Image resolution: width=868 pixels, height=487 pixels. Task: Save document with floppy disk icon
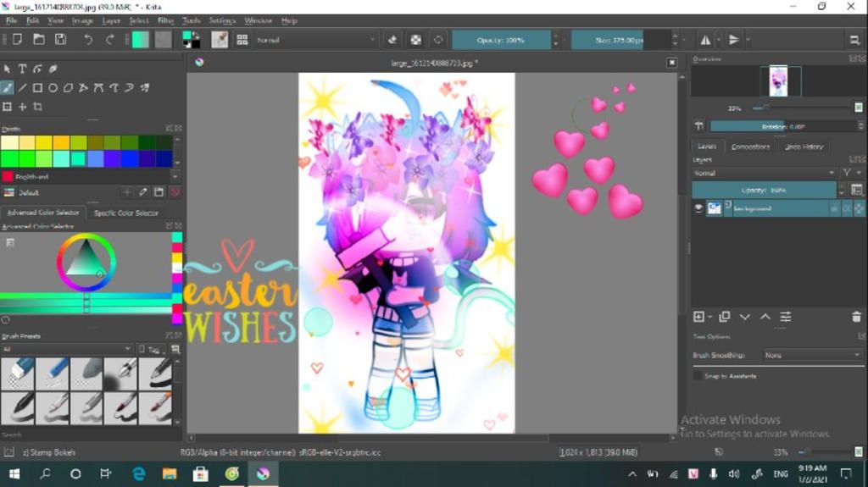click(x=60, y=39)
